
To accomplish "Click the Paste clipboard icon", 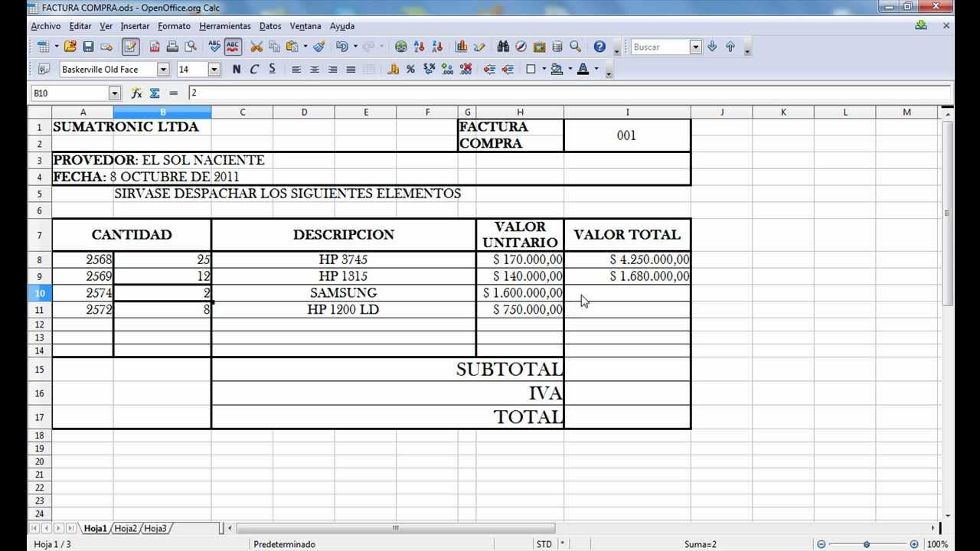I will pos(292,47).
